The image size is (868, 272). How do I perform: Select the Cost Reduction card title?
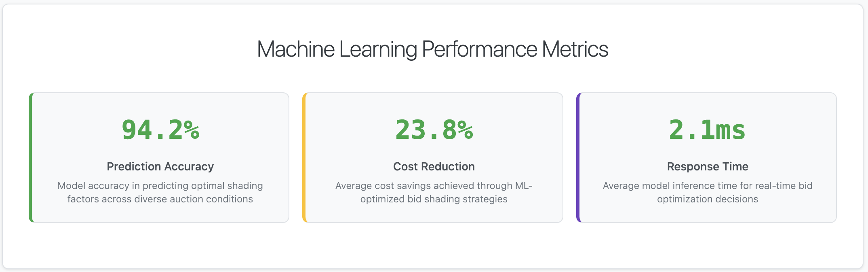pyautogui.click(x=434, y=166)
